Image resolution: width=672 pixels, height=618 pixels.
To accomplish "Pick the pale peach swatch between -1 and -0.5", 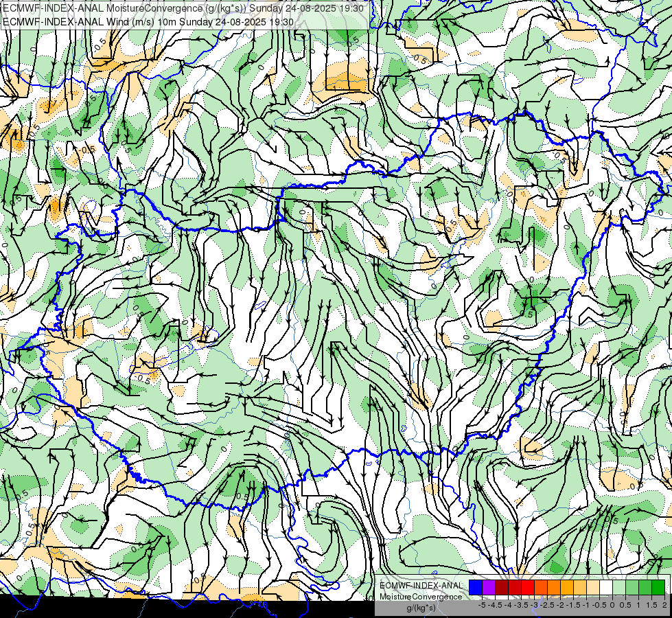I will [x=593, y=588].
